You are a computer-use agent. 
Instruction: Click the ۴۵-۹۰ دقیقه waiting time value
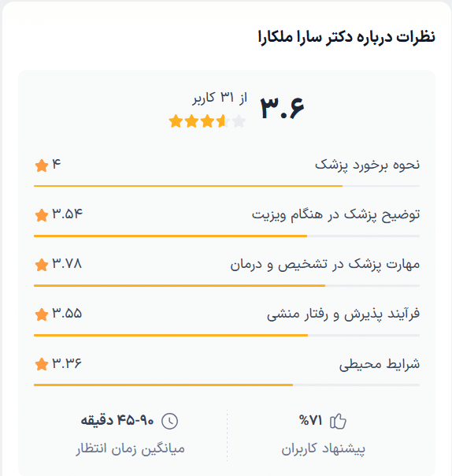[117, 421]
